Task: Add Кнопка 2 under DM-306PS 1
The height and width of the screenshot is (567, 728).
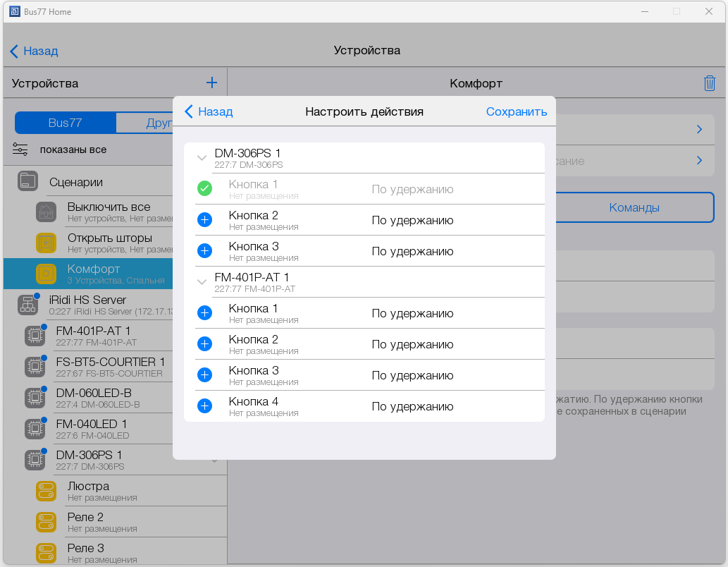Action: (204, 220)
